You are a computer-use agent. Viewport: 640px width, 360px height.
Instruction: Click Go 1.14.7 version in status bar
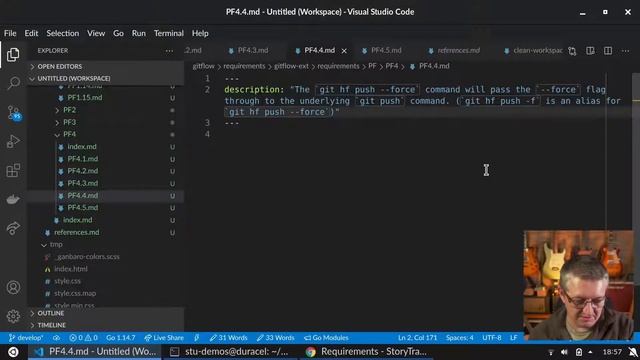pos(120,338)
